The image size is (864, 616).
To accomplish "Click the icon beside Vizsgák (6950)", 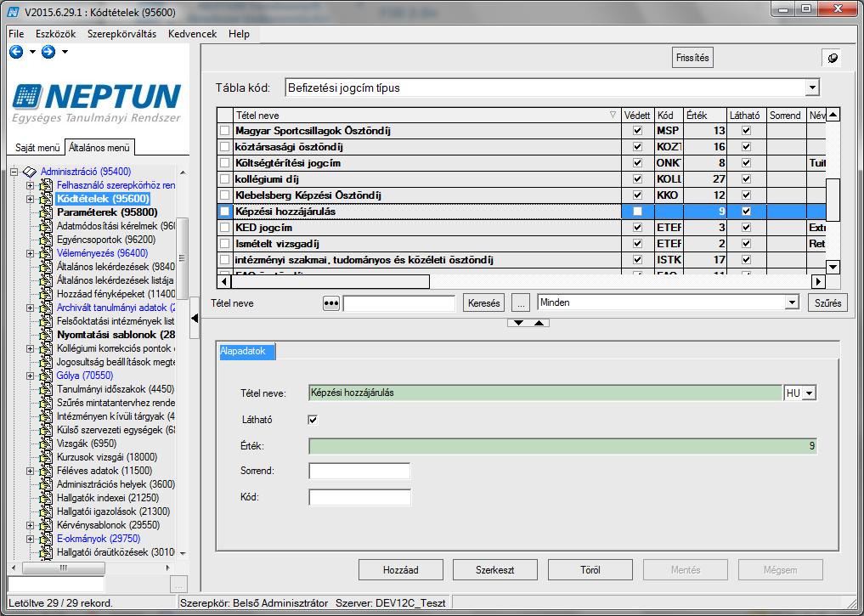I will pos(46,444).
